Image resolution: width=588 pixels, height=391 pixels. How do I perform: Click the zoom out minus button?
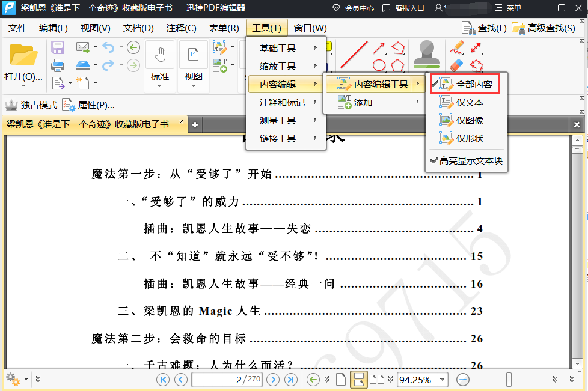463,380
